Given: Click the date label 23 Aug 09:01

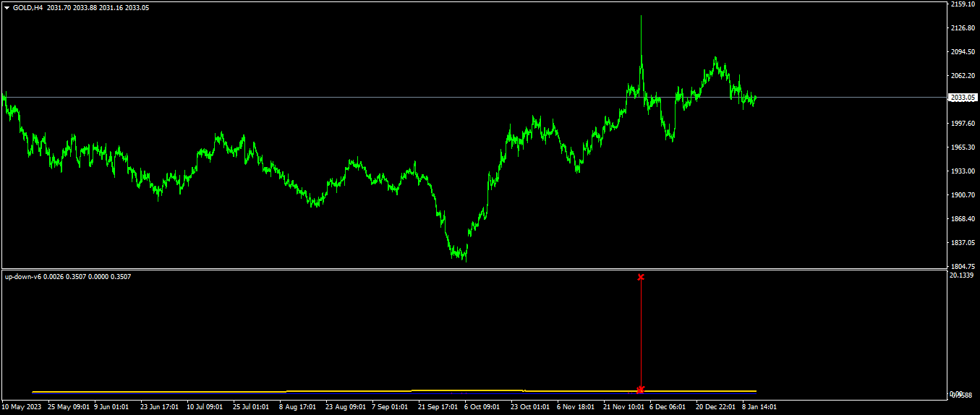Looking at the screenshot, I should (346, 407).
